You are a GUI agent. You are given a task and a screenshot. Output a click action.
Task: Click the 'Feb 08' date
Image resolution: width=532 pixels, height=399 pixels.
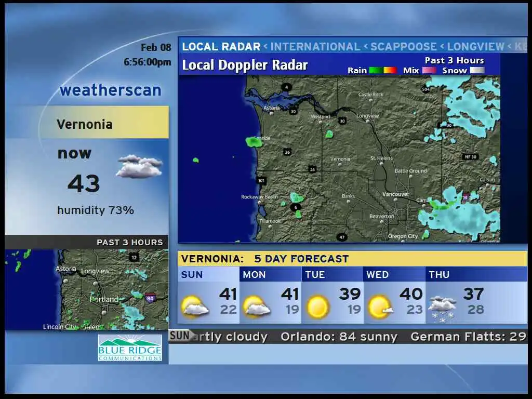[x=156, y=47]
